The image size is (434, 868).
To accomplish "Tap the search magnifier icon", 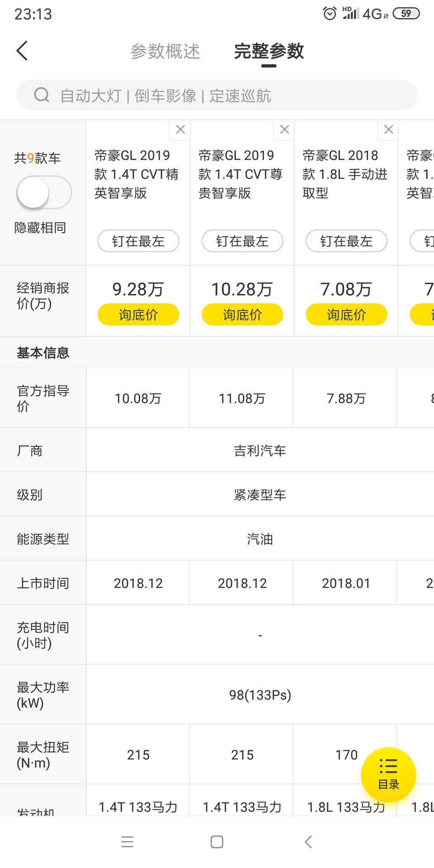I will pyautogui.click(x=42, y=95).
